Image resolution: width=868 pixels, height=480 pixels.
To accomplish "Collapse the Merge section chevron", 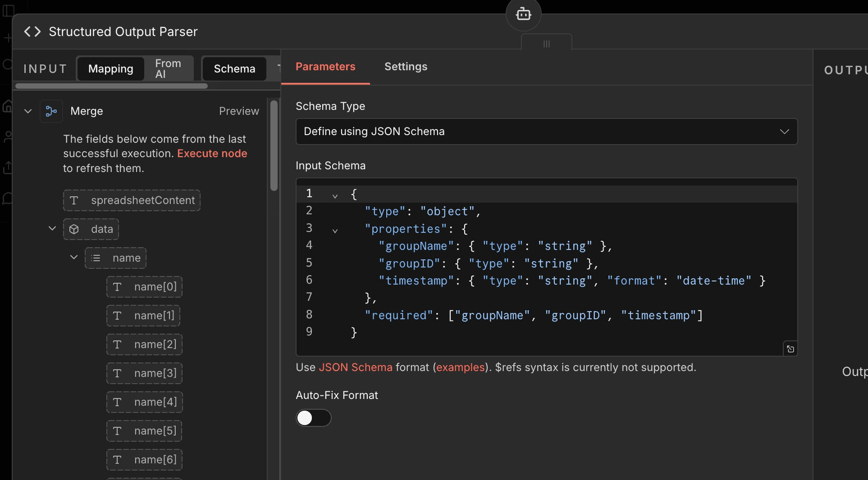I will click(x=27, y=112).
